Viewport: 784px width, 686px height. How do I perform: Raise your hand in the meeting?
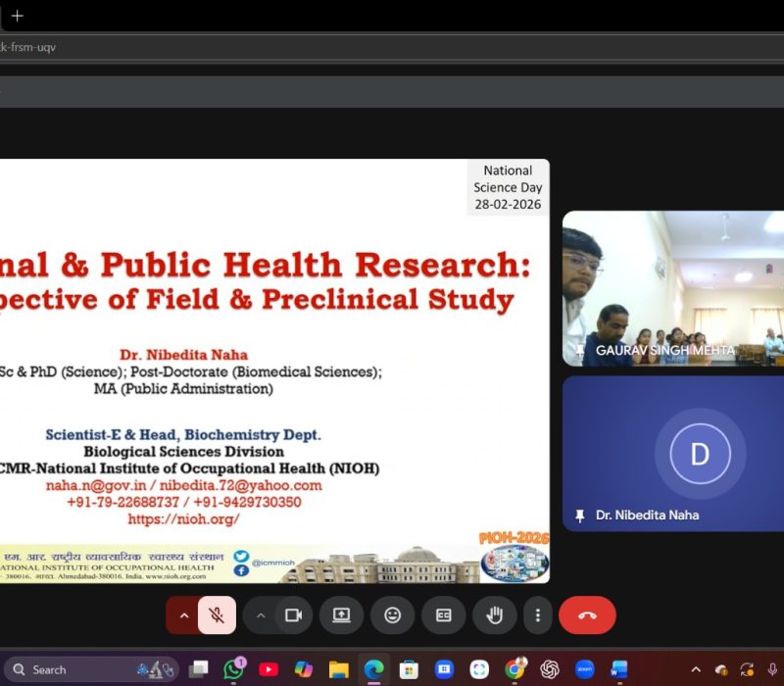[x=495, y=615]
